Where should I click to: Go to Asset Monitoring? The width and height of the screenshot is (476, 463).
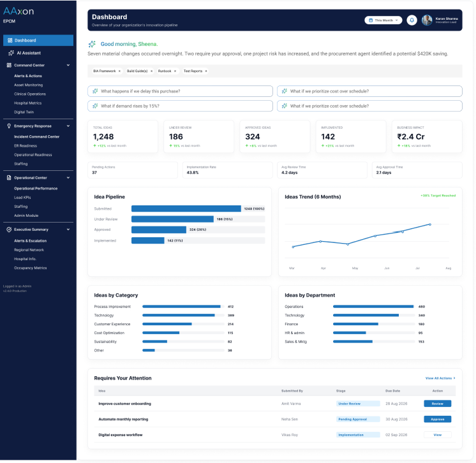coord(28,85)
